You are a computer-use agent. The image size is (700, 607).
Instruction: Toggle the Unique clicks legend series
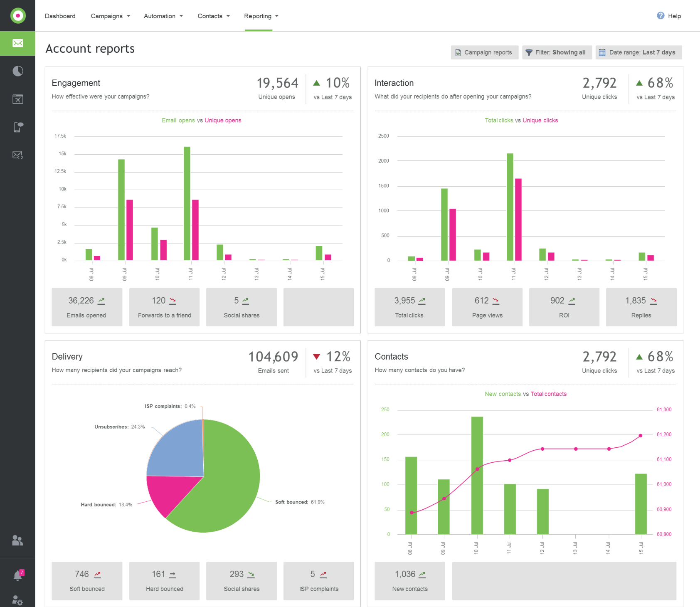pyautogui.click(x=540, y=120)
